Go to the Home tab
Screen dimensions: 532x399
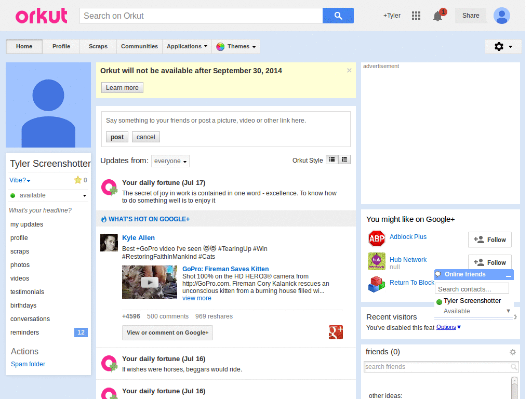(x=24, y=46)
